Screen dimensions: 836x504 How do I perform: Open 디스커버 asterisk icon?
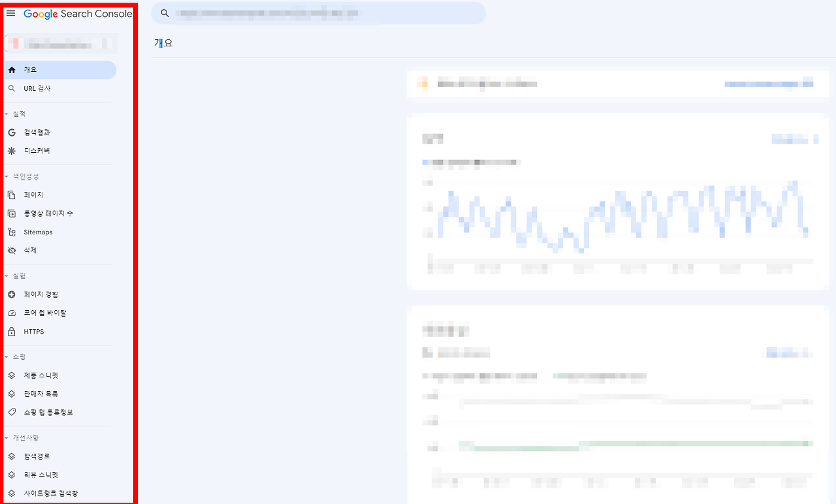(x=12, y=151)
